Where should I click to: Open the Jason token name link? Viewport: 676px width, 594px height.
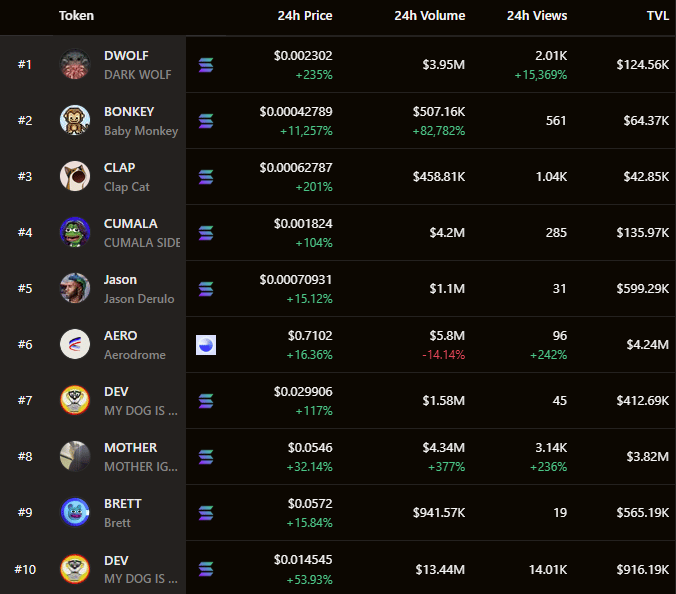point(120,280)
